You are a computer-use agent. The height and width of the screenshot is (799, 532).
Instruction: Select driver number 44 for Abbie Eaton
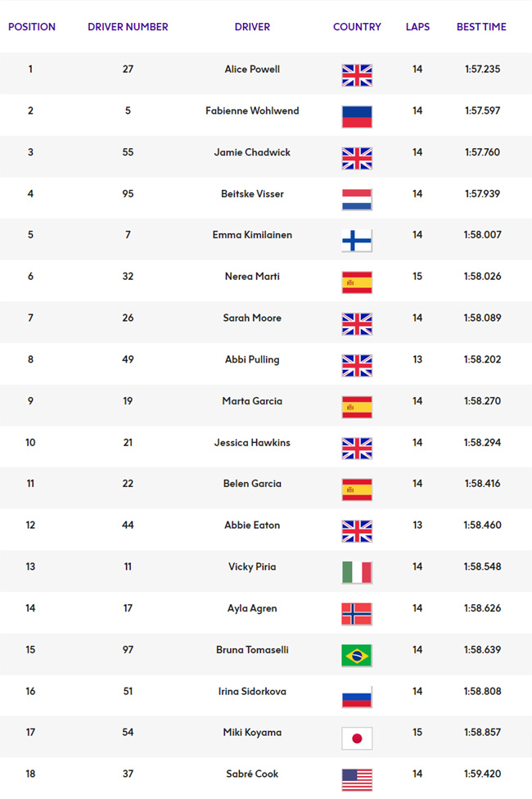point(128,526)
